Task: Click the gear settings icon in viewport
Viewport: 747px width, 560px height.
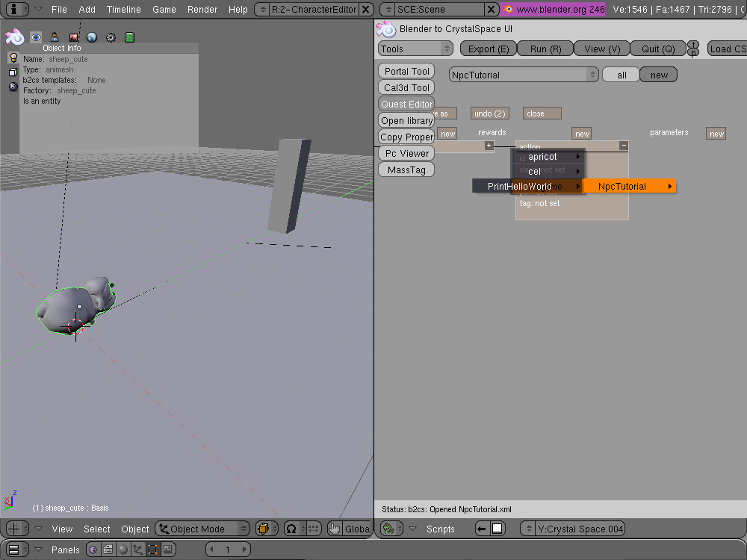Action: click(x=111, y=37)
